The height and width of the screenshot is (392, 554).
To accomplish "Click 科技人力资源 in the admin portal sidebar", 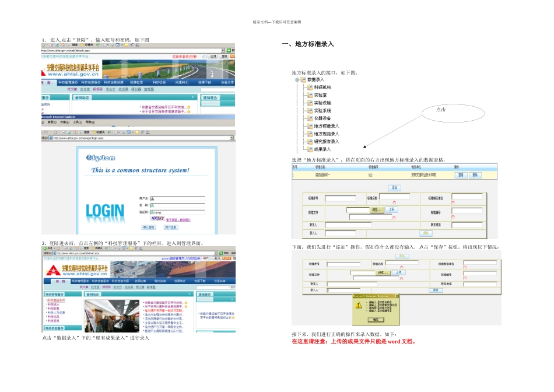I will point(56,313).
